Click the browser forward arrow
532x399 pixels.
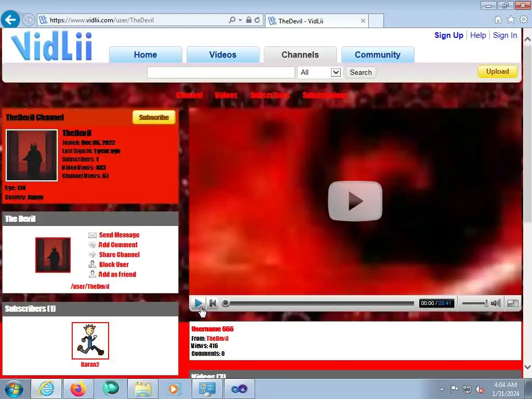coord(29,20)
